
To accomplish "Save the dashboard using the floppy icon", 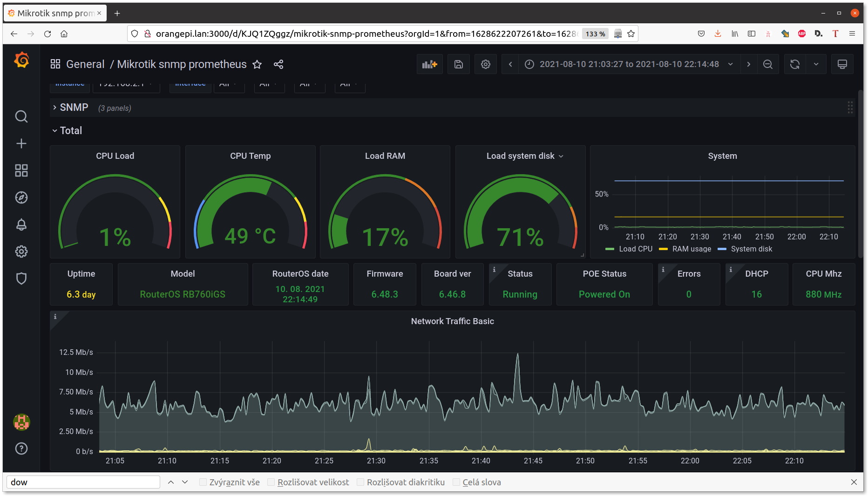I will click(458, 64).
